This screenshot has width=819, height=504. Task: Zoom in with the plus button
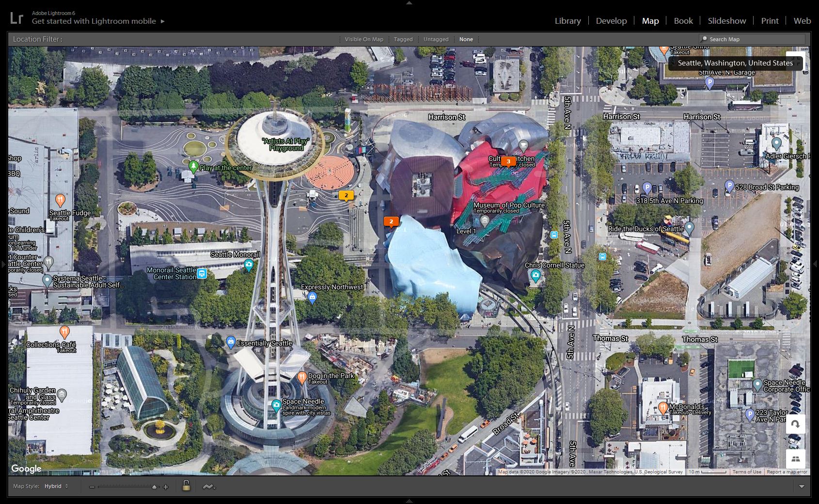click(x=166, y=487)
